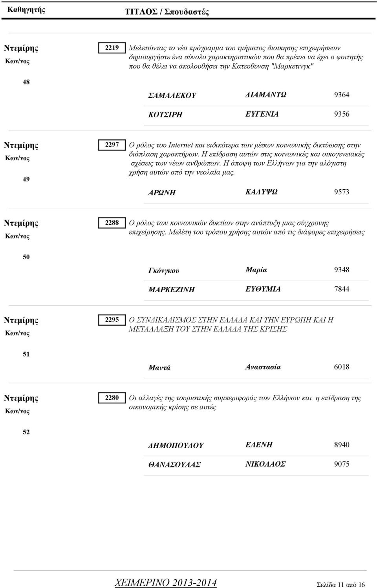Click the thesis code box 2219
This screenshot has width=377, height=588.
pos(112,48)
